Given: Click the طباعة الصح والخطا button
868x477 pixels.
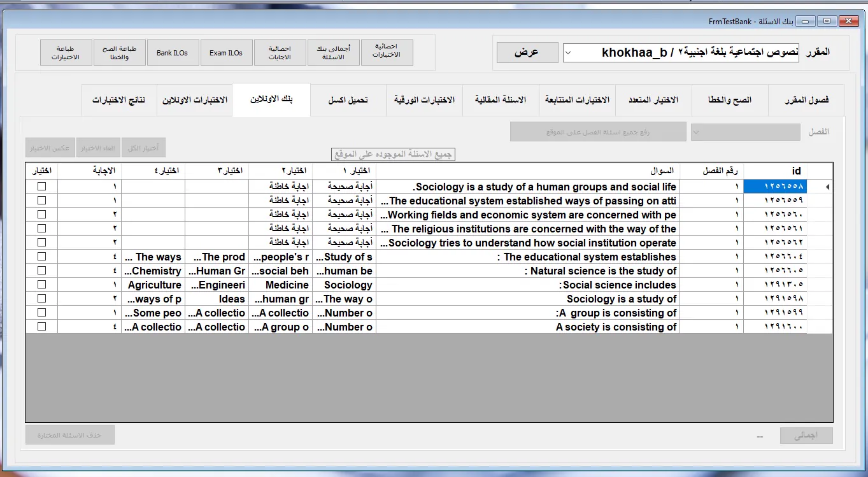Looking at the screenshot, I should coord(120,53).
